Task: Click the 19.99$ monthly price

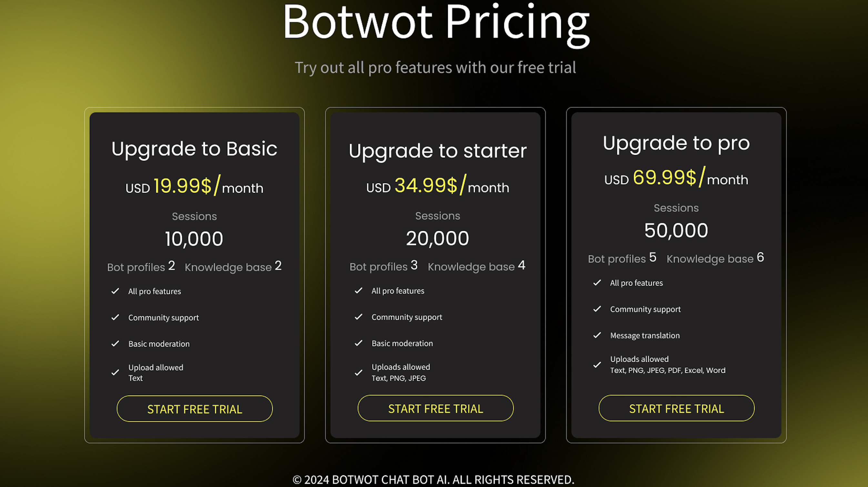Action: click(182, 186)
